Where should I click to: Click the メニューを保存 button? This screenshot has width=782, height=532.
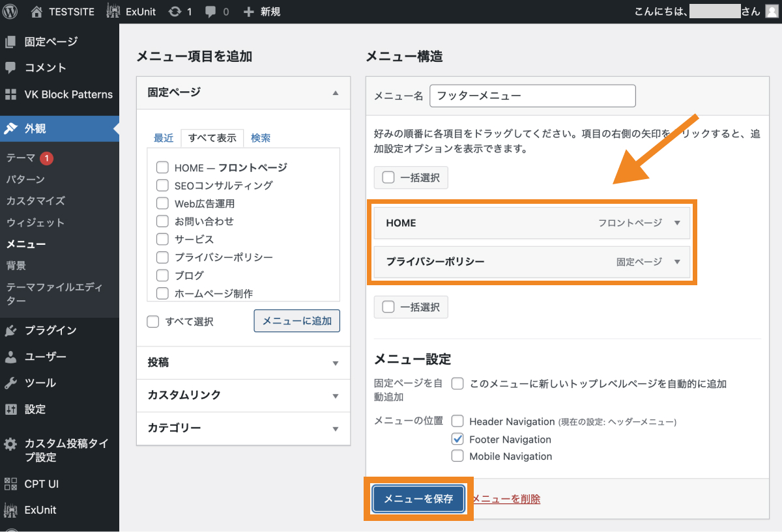pos(418,499)
